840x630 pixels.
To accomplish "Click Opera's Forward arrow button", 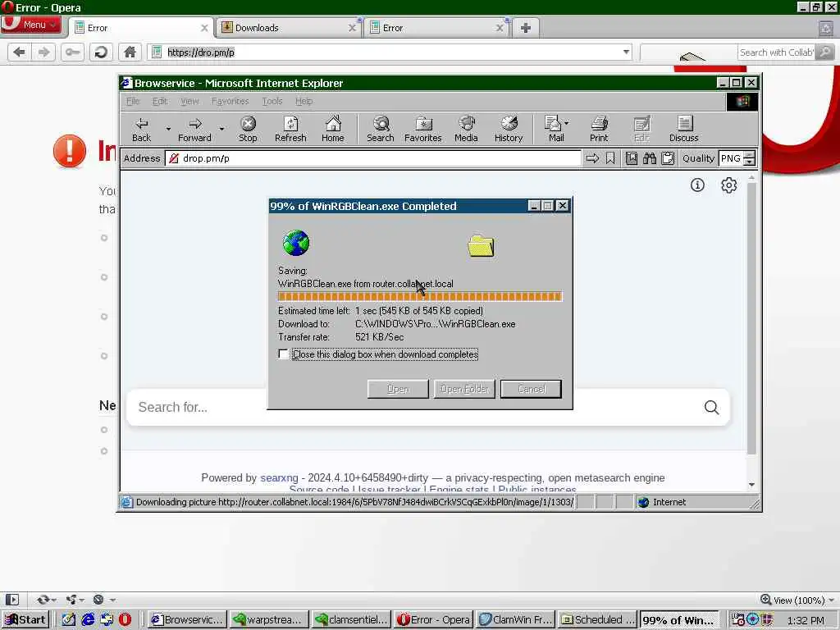I will [43, 52].
